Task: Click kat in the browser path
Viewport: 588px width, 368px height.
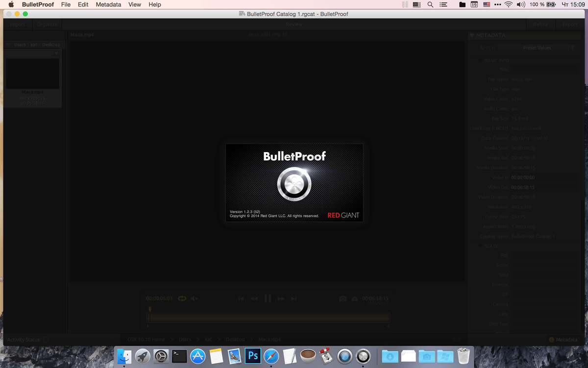Action: pyautogui.click(x=34, y=45)
